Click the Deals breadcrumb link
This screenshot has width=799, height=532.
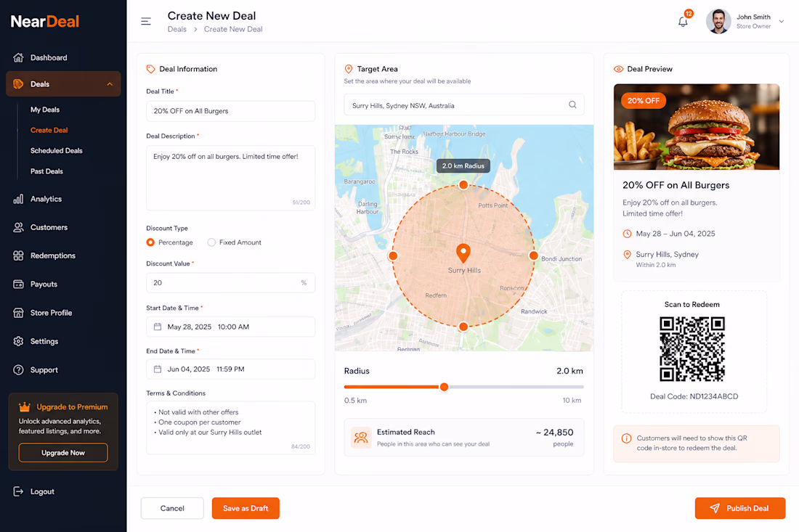(177, 29)
